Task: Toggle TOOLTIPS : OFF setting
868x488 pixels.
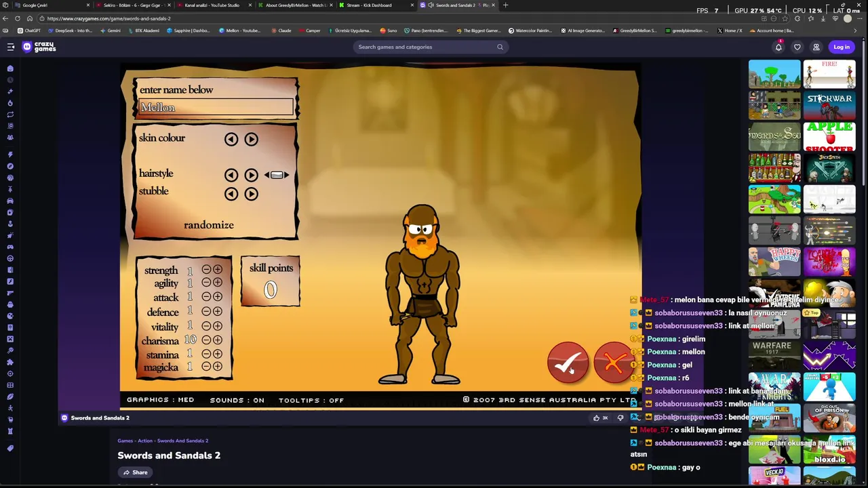Action: [311, 400]
